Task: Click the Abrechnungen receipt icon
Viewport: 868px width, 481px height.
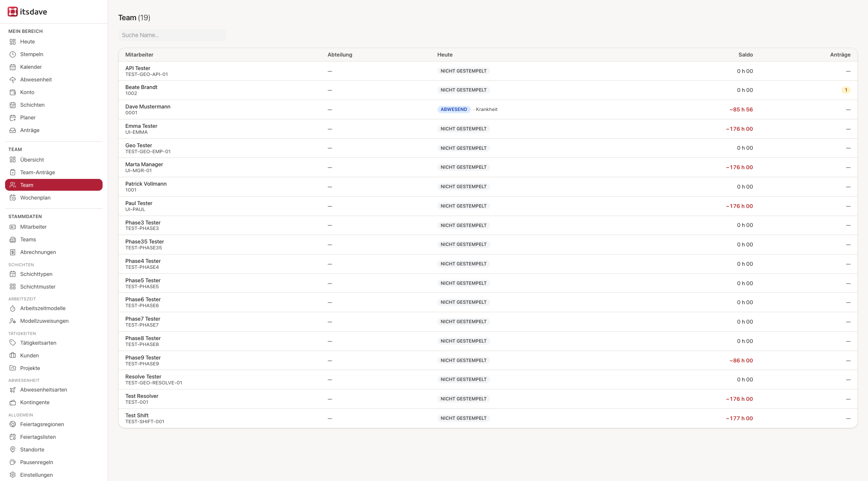Action: [13, 252]
